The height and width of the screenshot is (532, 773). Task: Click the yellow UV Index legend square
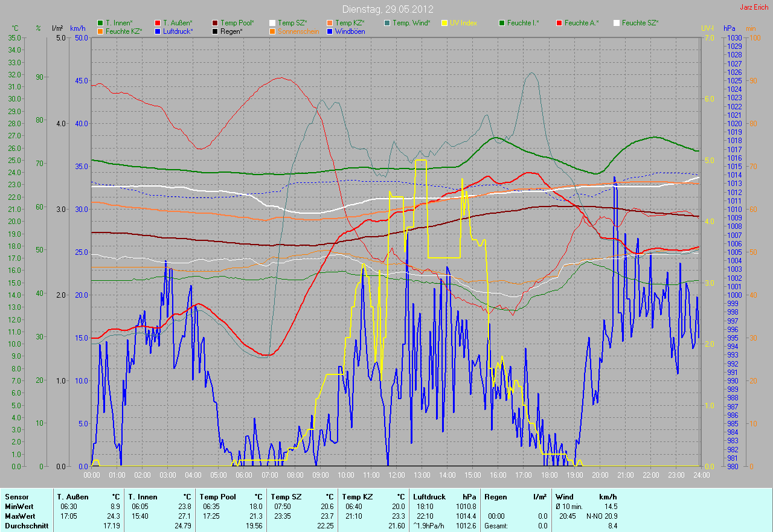tap(444, 23)
